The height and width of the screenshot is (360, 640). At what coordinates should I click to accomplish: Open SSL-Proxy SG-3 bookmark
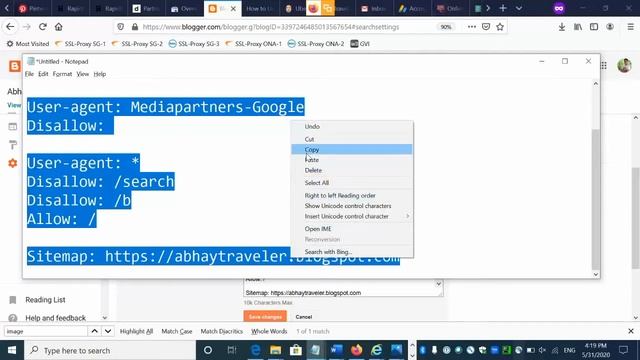tap(194, 44)
